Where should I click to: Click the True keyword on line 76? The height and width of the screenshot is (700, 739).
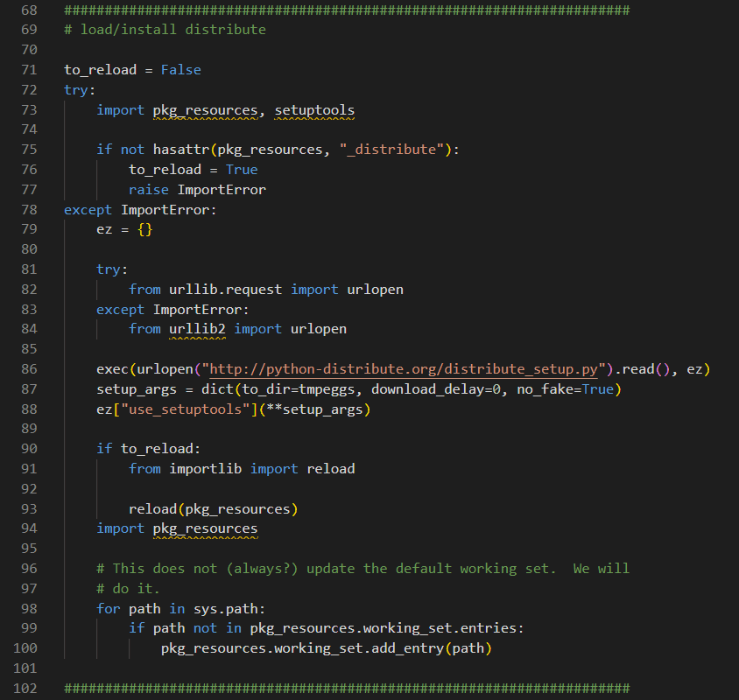(241, 169)
